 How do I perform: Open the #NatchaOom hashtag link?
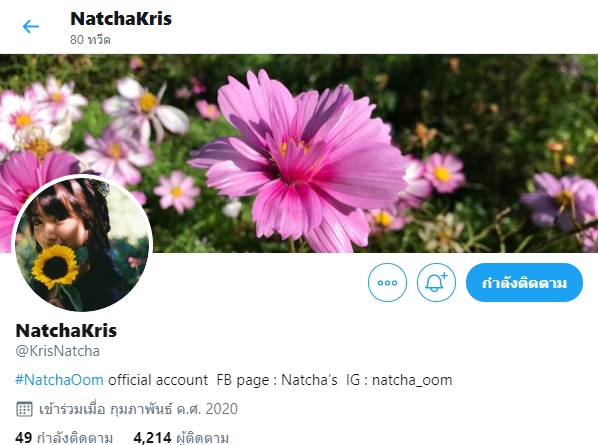tap(59, 380)
